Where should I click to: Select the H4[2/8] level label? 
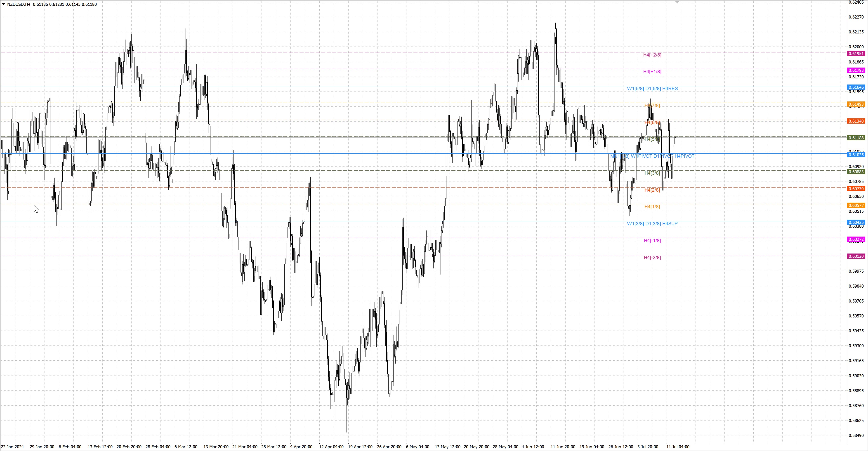[652, 190]
